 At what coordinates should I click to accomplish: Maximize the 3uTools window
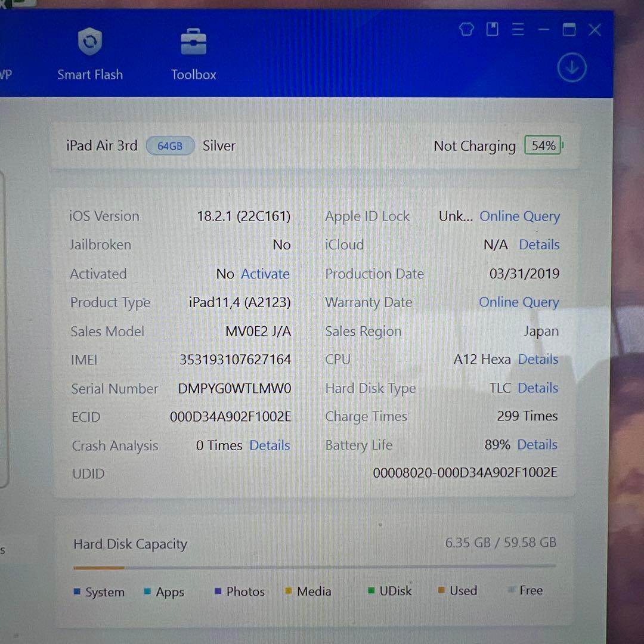[x=569, y=30]
